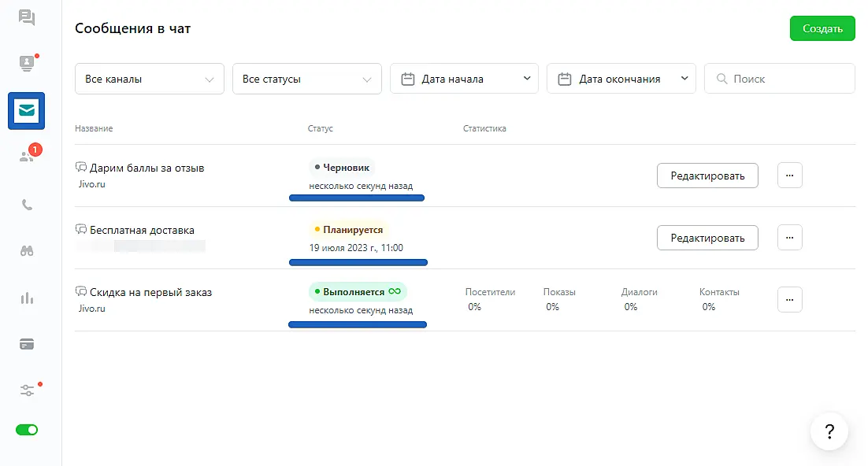
Task: Select the envelope campaigns icon
Action: coord(27,111)
